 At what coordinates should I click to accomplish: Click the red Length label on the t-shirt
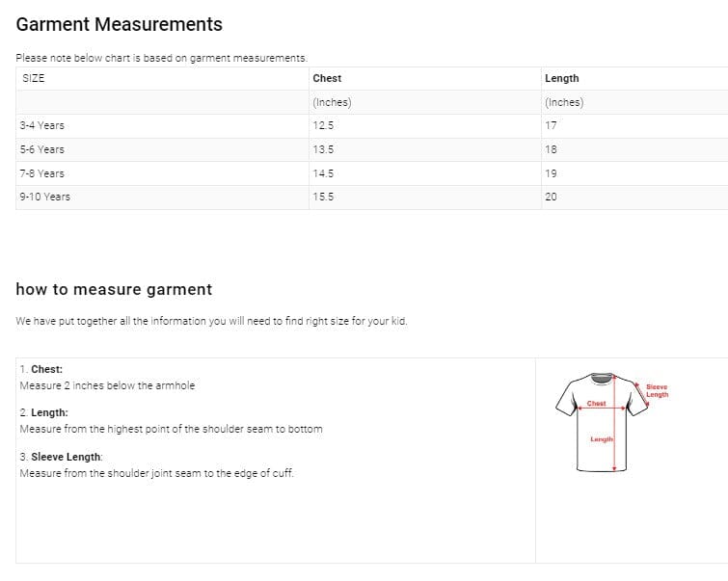pyautogui.click(x=602, y=439)
